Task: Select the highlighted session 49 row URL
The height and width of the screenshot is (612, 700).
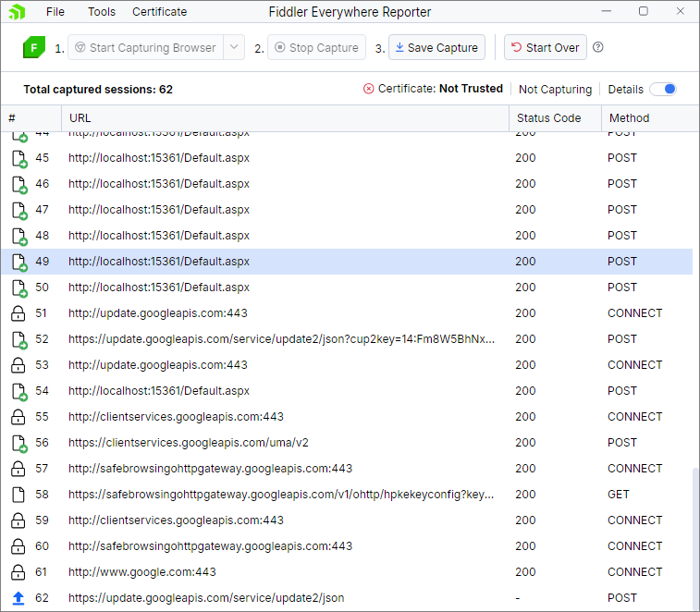Action: point(159,262)
